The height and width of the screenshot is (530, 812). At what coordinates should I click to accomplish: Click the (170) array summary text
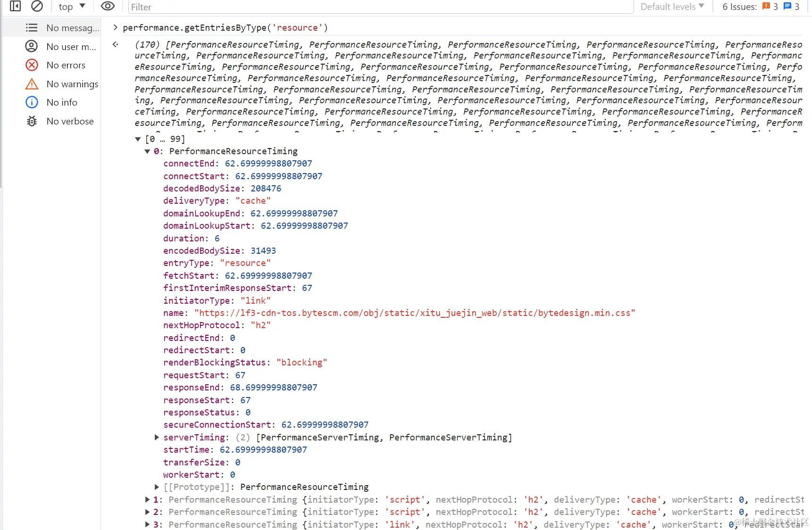pos(147,44)
